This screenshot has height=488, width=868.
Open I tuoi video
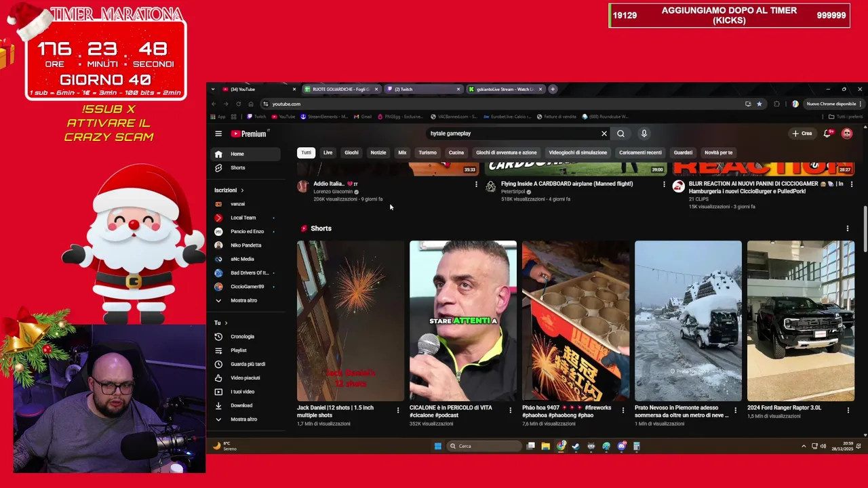244,392
